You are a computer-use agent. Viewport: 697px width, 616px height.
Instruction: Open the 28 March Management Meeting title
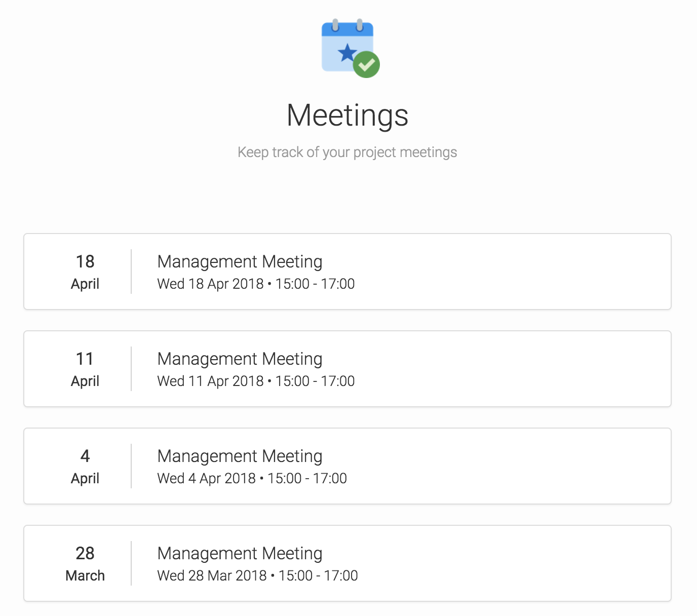tap(240, 553)
